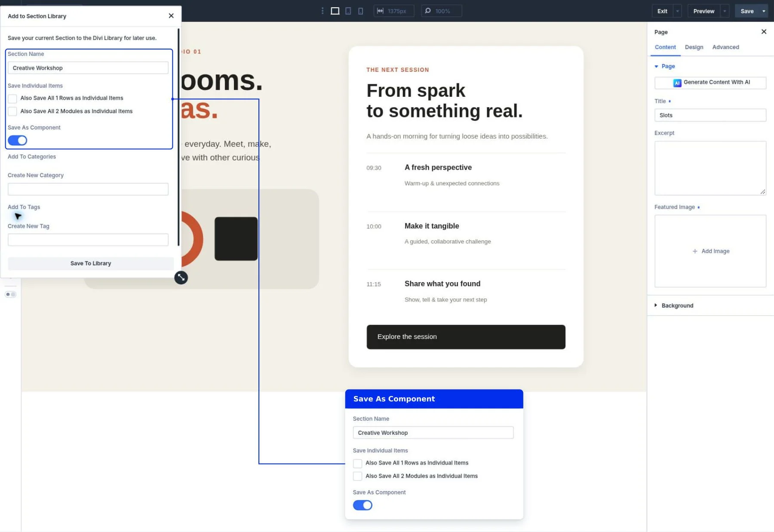Open the Advanced tab
Viewport: 774px width, 532px height.
(725, 47)
